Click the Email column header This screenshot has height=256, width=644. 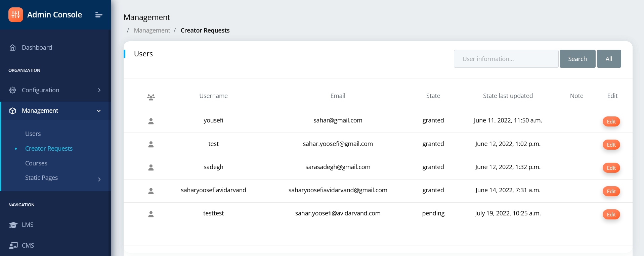[338, 96]
